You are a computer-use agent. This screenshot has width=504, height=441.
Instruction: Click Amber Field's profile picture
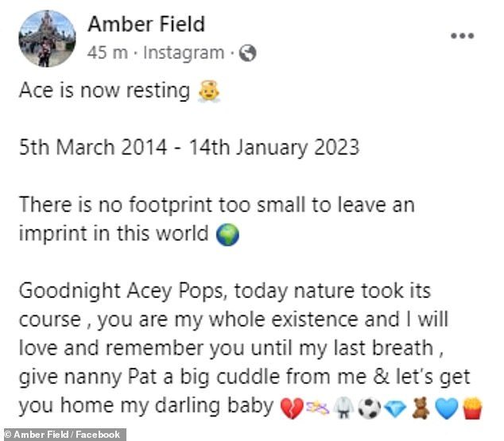pyautogui.click(x=47, y=39)
